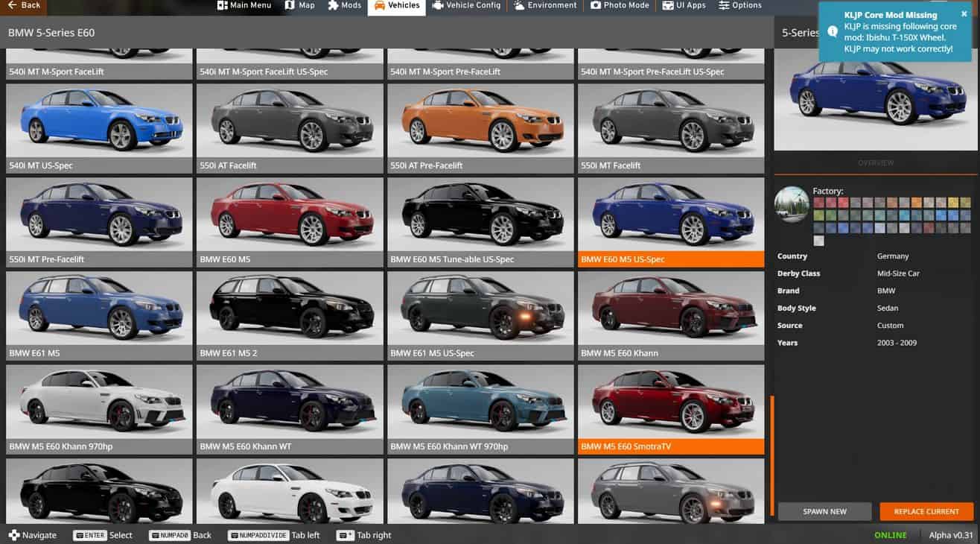Image resolution: width=980 pixels, height=544 pixels.
Task: Switch to the Map tab
Action: [x=299, y=6]
